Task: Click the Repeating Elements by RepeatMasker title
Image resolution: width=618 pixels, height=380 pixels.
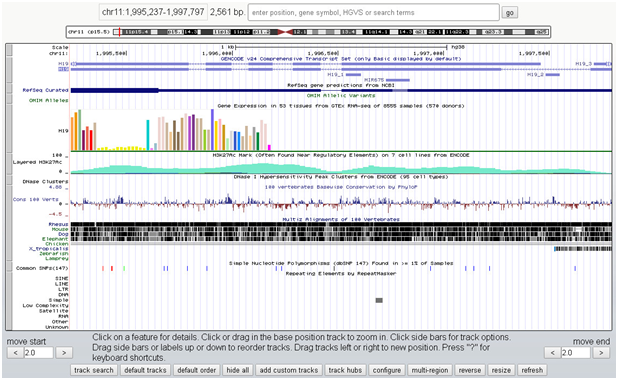Action: [341, 273]
